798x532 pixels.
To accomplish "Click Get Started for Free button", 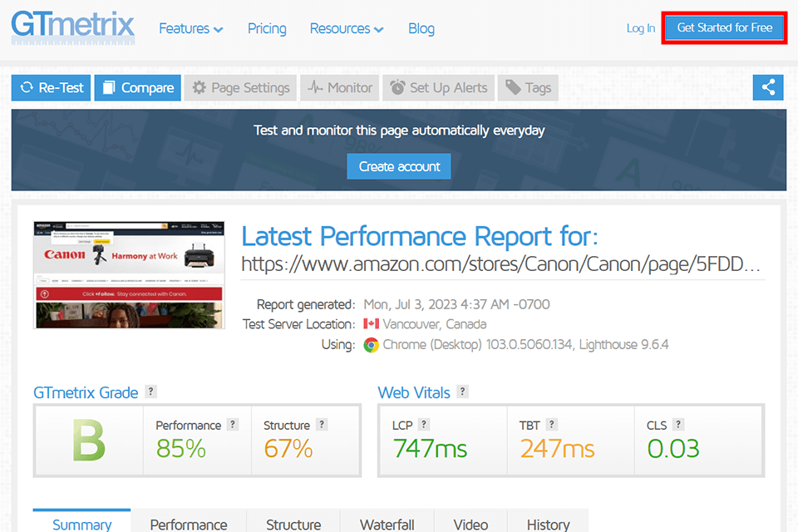I will click(725, 27).
